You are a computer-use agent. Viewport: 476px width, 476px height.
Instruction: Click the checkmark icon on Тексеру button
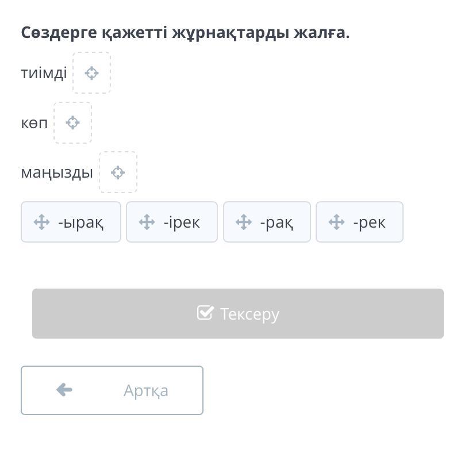(x=205, y=313)
